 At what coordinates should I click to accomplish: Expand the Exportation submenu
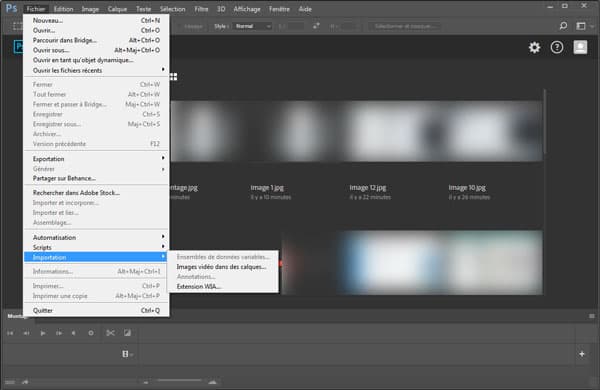pos(96,158)
